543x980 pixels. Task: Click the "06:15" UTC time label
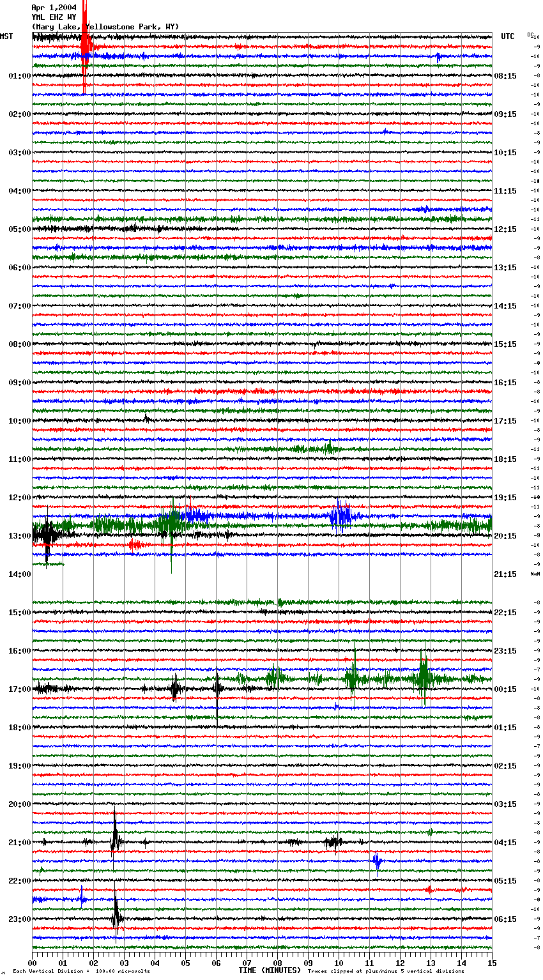(x=505, y=919)
